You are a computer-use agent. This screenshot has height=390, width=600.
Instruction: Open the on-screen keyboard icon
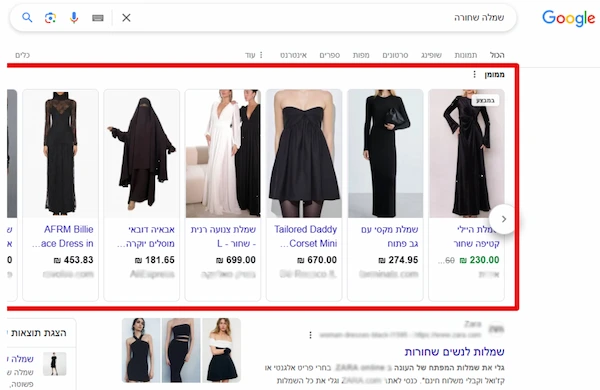coord(98,18)
